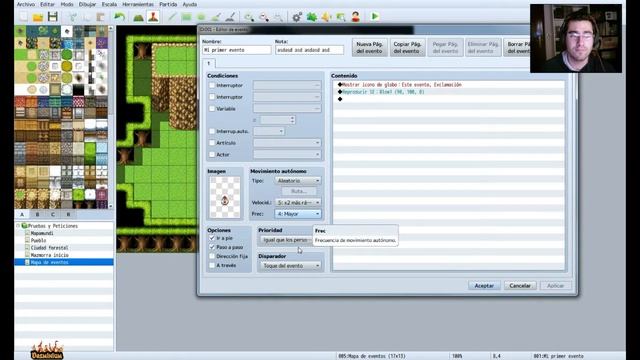
Task: Check the Dirección fija option
Action: click(x=212, y=256)
